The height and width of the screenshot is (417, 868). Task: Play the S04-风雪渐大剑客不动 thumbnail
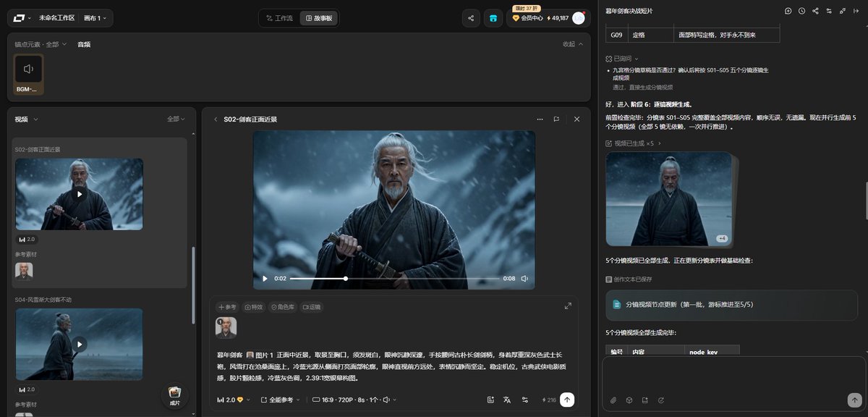[79, 344]
